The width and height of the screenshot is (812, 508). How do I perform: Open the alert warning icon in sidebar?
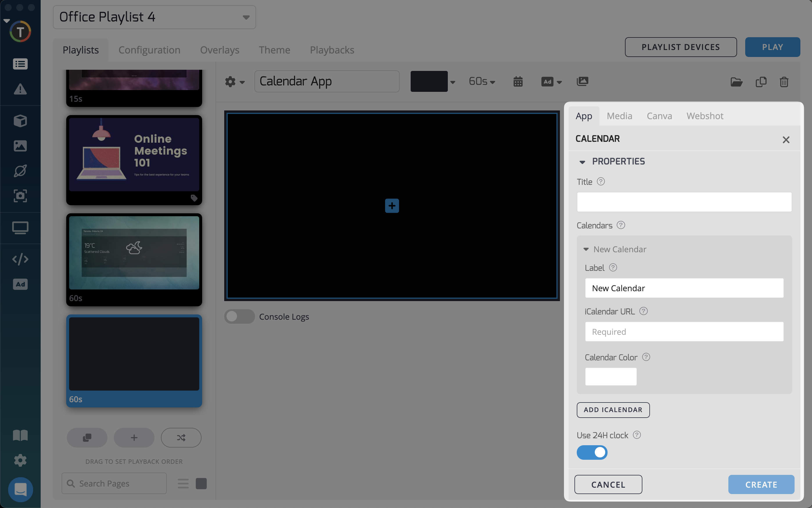click(x=20, y=89)
